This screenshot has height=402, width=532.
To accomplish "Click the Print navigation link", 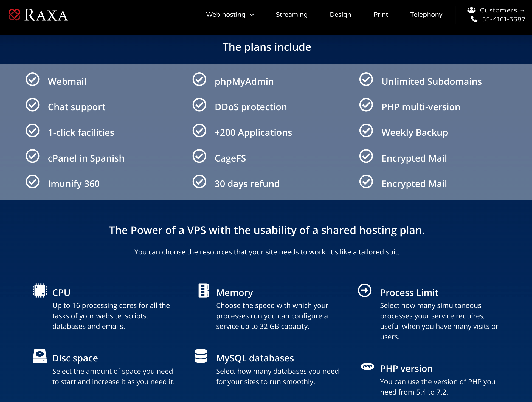I will pos(381,14).
